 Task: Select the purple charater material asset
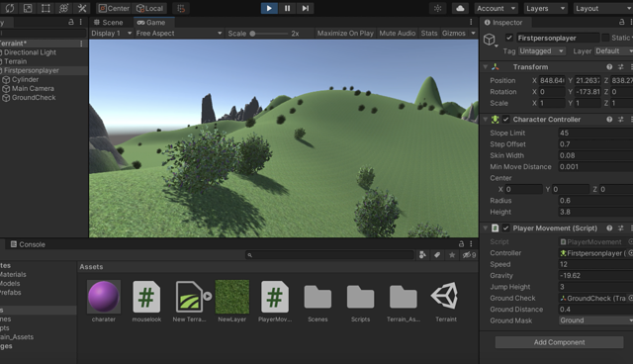tap(103, 297)
